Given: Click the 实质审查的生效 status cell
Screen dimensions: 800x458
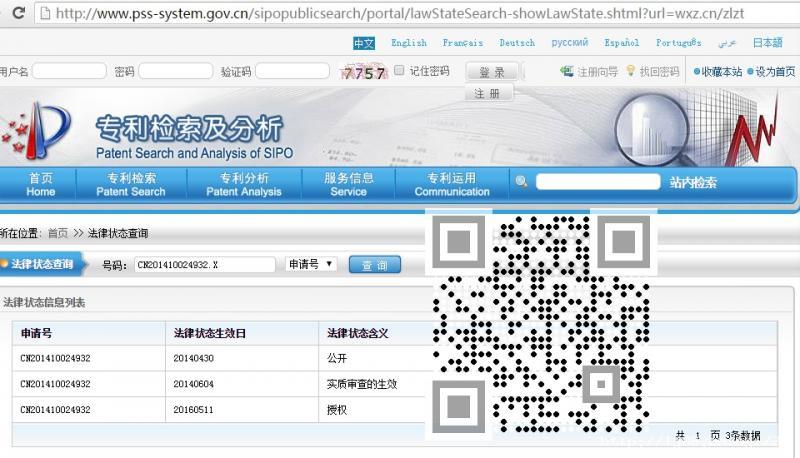Looking at the screenshot, I should point(362,384).
